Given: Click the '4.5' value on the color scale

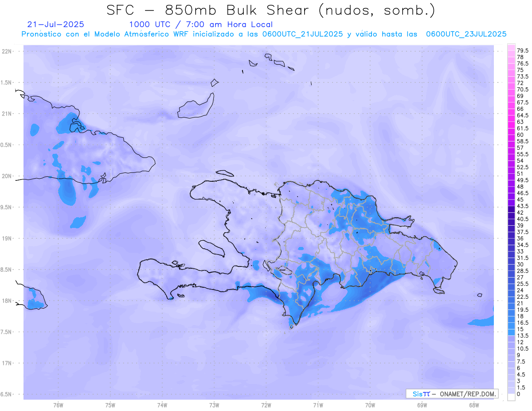Looking at the screenshot, I should pyautogui.click(x=521, y=374).
